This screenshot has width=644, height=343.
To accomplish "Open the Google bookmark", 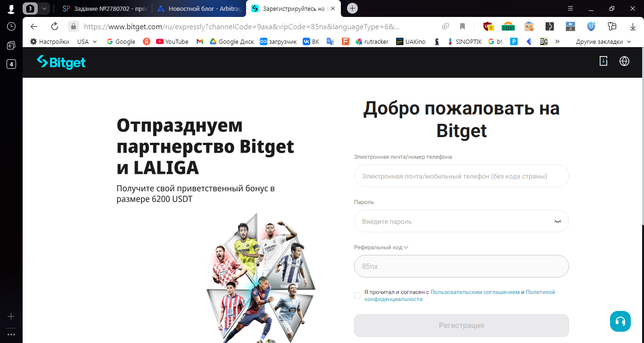I will tap(121, 41).
